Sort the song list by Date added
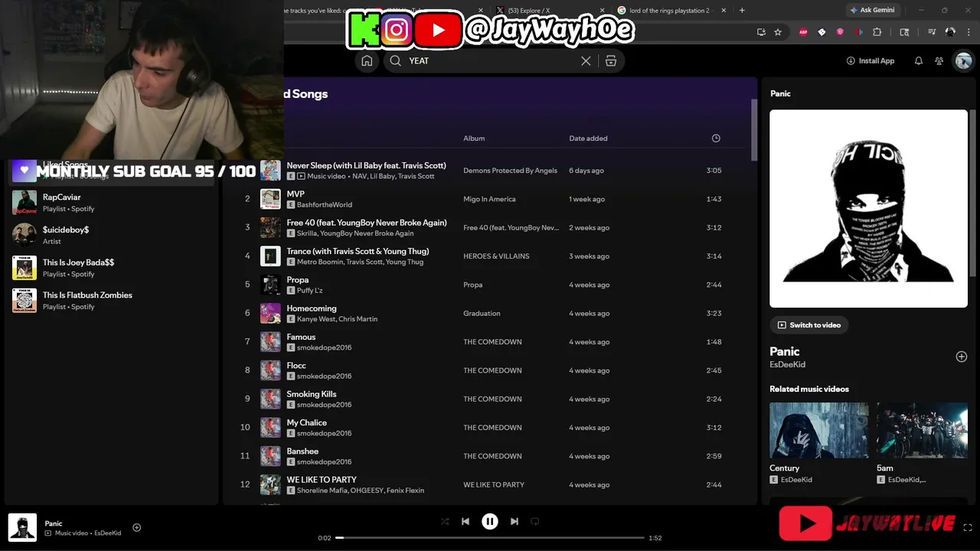This screenshot has height=551, width=980. [588, 139]
